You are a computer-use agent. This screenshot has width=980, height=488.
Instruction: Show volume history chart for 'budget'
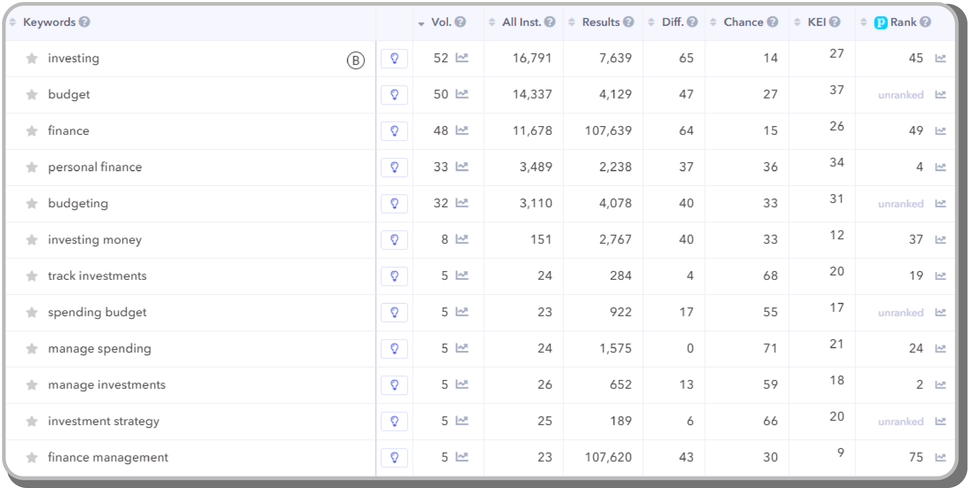pyautogui.click(x=462, y=94)
